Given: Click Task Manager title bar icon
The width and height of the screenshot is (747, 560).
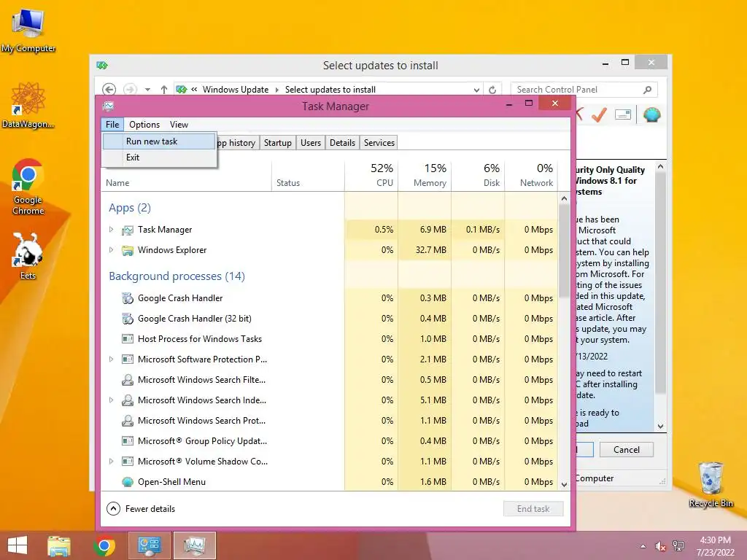Looking at the screenshot, I should pyautogui.click(x=109, y=106).
